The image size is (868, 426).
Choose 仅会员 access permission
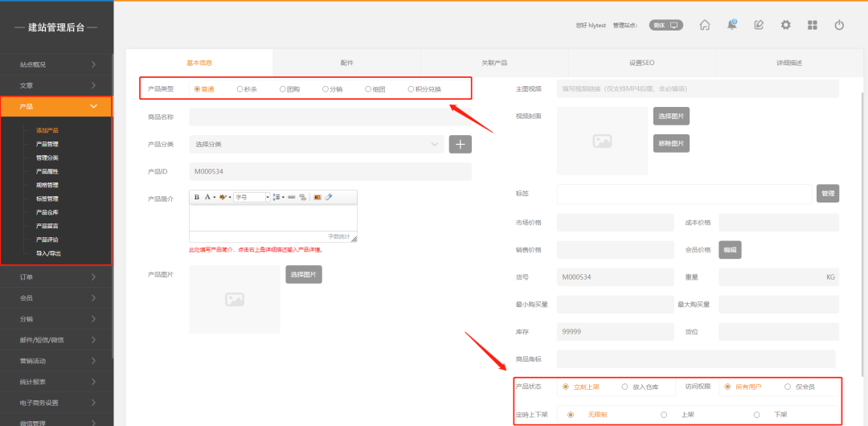click(788, 387)
